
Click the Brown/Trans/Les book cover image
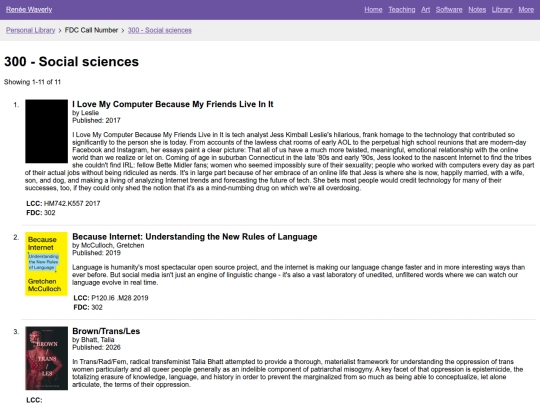(46, 358)
